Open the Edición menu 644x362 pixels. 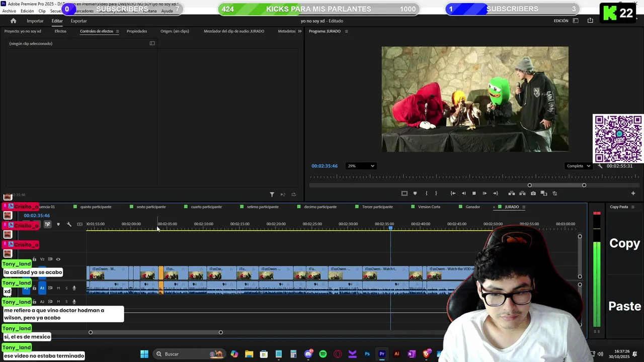[x=27, y=11]
